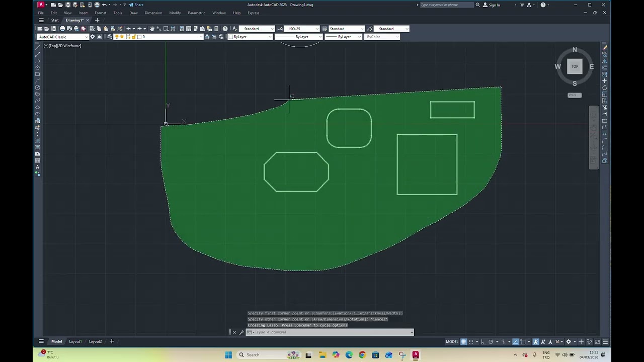Toggle object snap tracking in status bar
Image resolution: width=644 pixels, height=362 pixels.
tap(515, 342)
